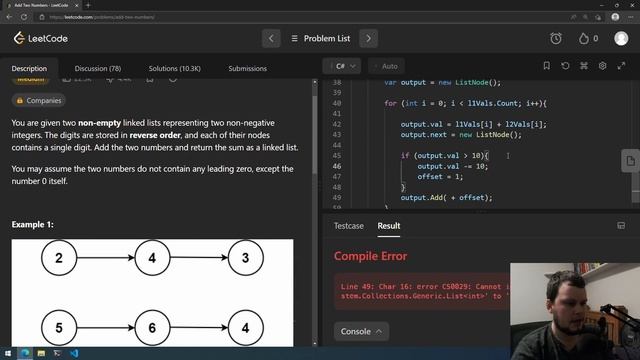Open a new browser tab
The image size is (640, 360).
click(x=88, y=5)
